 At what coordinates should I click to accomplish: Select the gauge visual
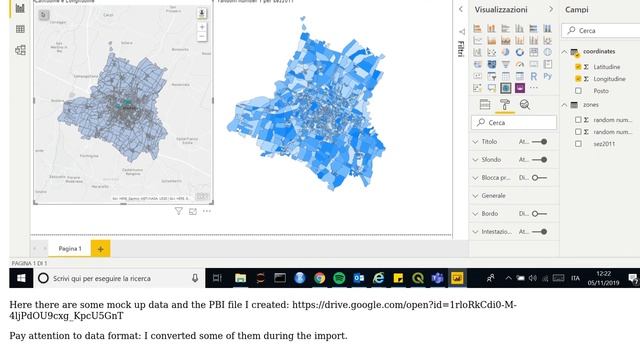point(519,64)
